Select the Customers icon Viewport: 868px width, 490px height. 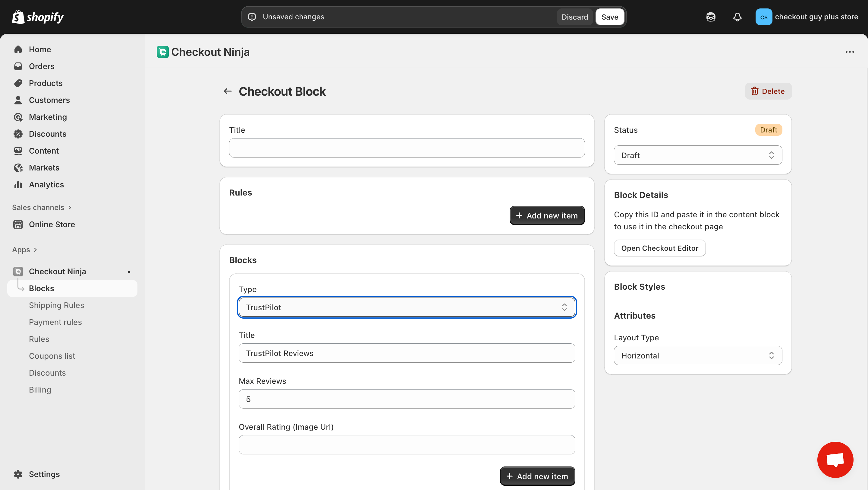point(18,100)
